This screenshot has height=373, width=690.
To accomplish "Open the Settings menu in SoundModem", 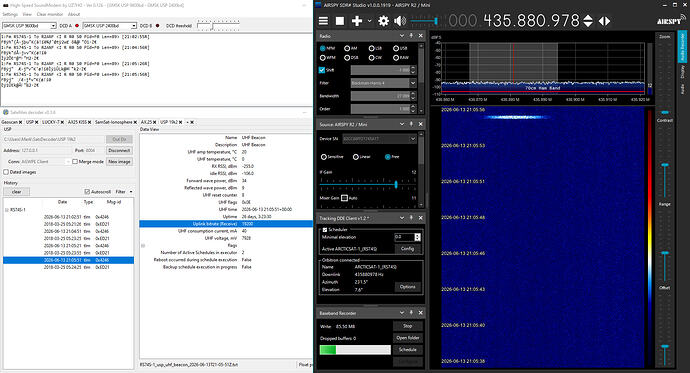I will 10,14.
